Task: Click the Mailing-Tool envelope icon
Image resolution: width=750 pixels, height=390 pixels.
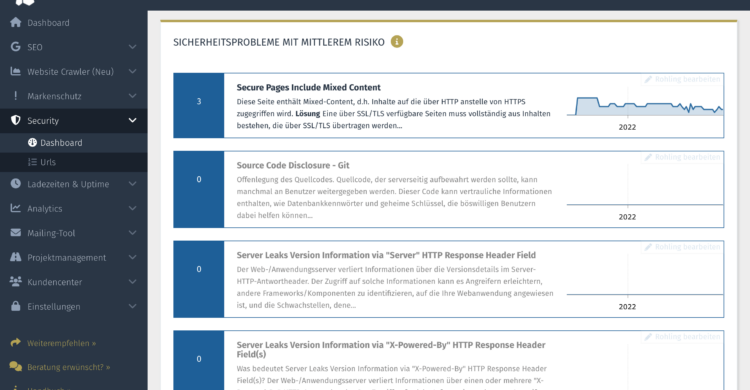Action: click(x=15, y=233)
